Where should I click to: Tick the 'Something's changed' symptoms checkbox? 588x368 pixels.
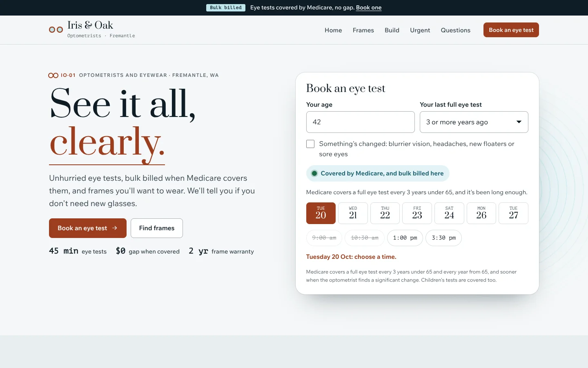coord(310,144)
